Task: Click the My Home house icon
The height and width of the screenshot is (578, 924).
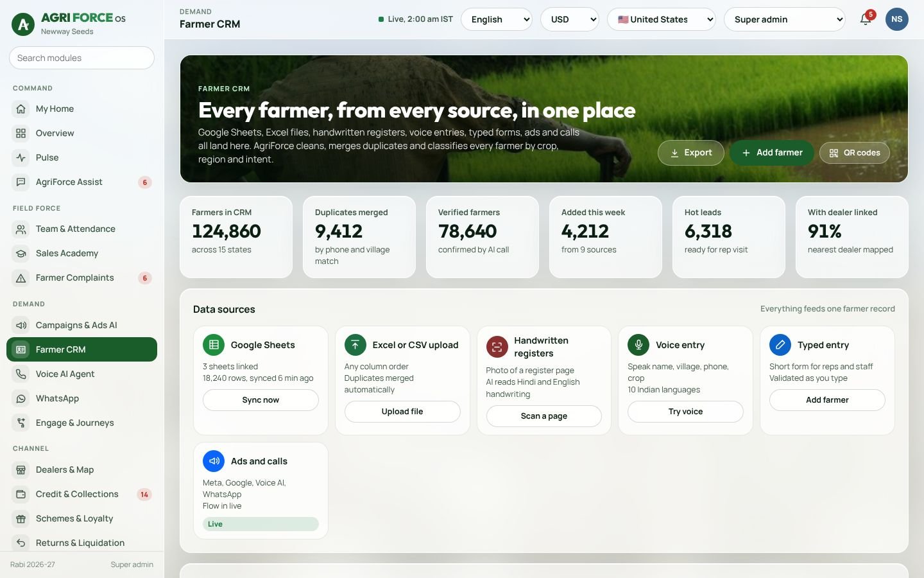Action: (x=21, y=109)
